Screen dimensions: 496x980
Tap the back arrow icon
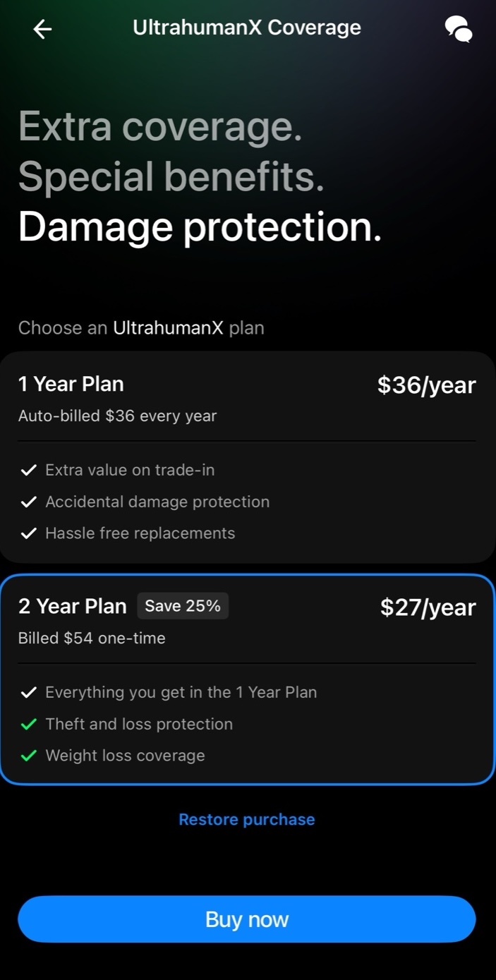point(42,29)
